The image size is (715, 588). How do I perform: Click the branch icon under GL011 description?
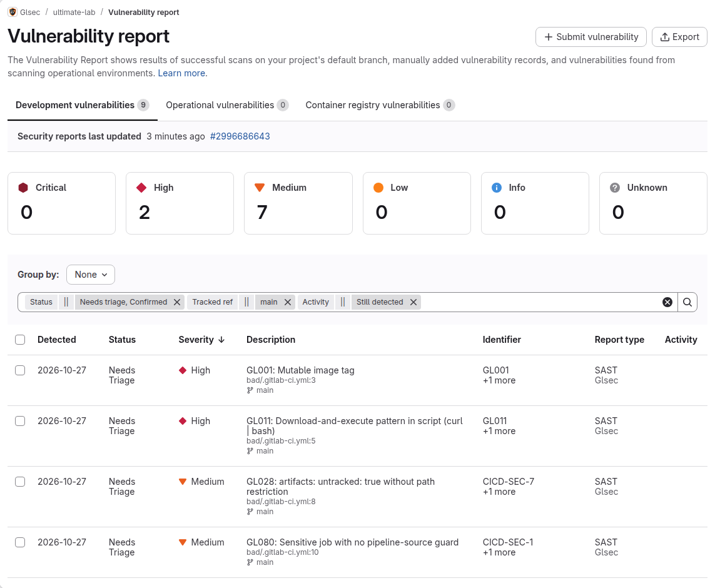point(250,451)
